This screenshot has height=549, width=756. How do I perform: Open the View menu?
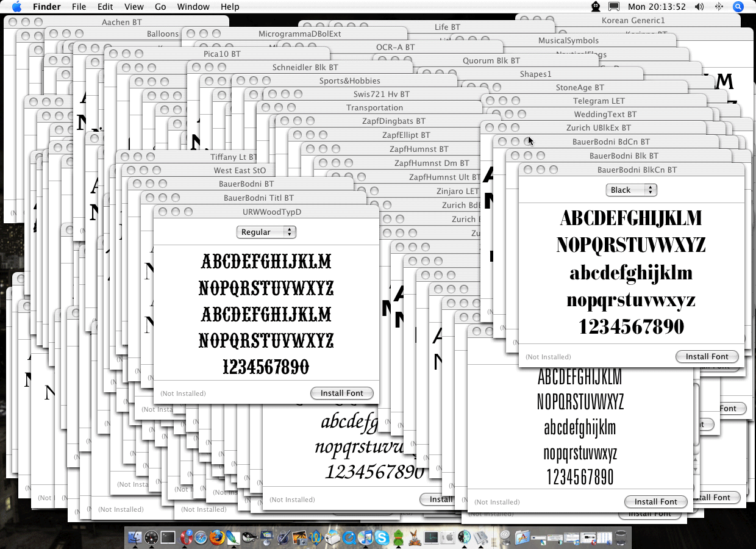coord(134,7)
